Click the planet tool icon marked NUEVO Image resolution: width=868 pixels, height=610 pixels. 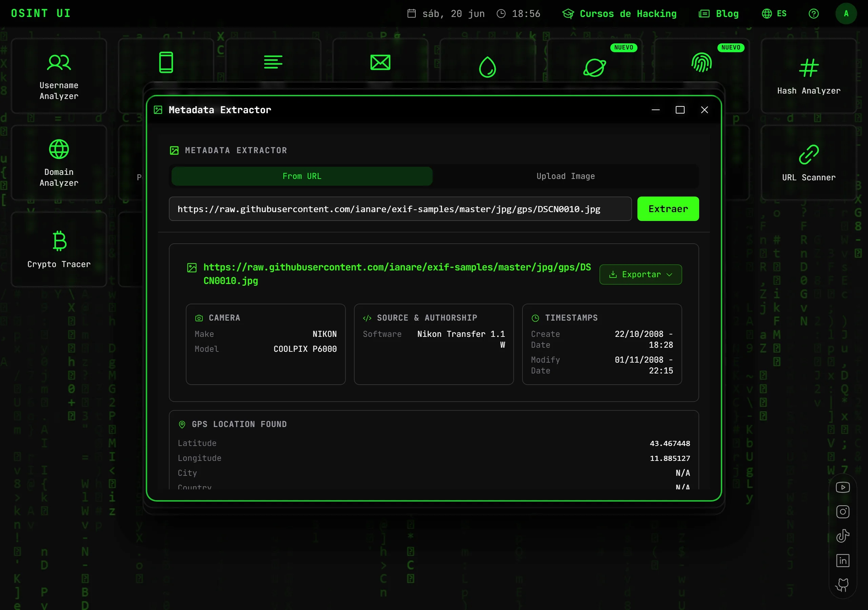pos(595,68)
